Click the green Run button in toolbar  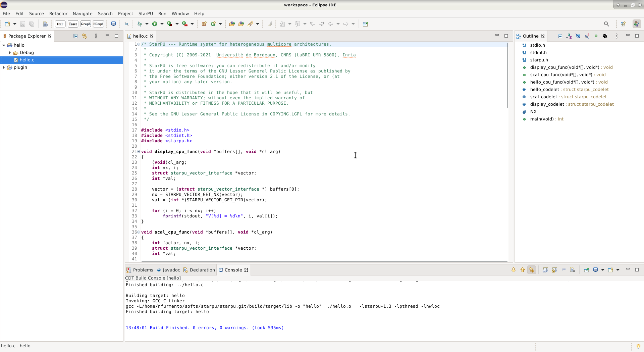click(155, 24)
